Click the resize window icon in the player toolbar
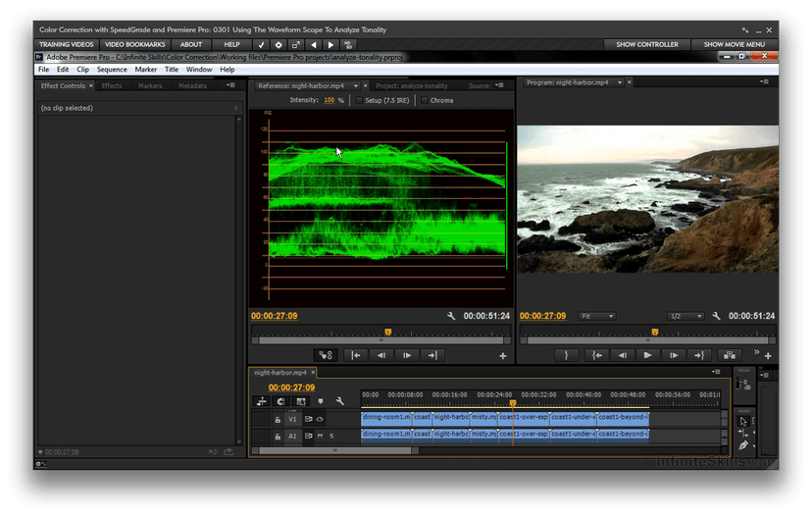812x516 pixels. tap(296, 45)
